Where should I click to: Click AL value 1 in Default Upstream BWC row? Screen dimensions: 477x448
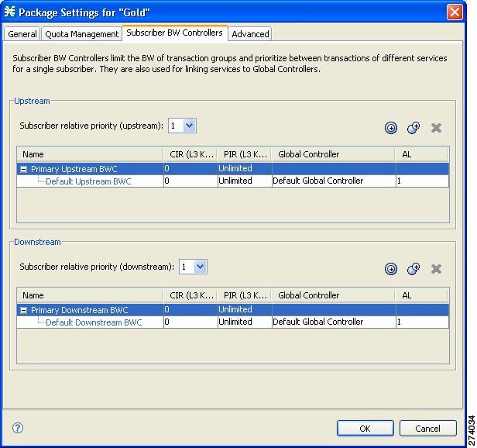pos(422,181)
